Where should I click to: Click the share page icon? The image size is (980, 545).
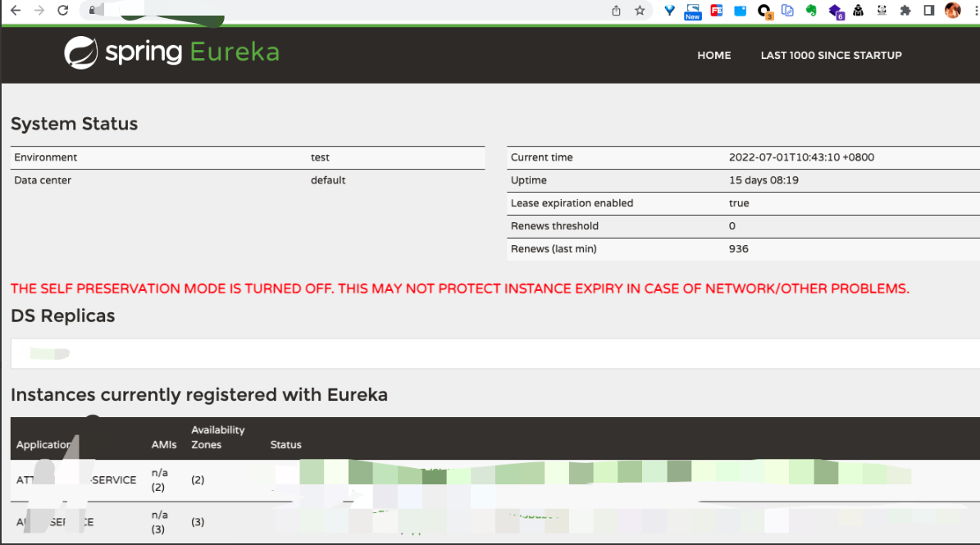pyautogui.click(x=616, y=11)
